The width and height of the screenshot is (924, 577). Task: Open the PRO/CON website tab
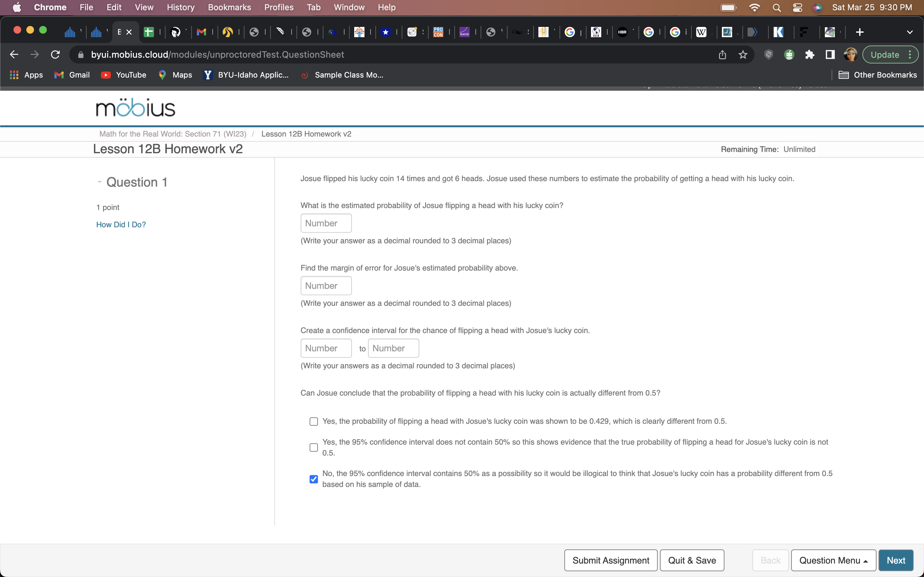point(438,32)
